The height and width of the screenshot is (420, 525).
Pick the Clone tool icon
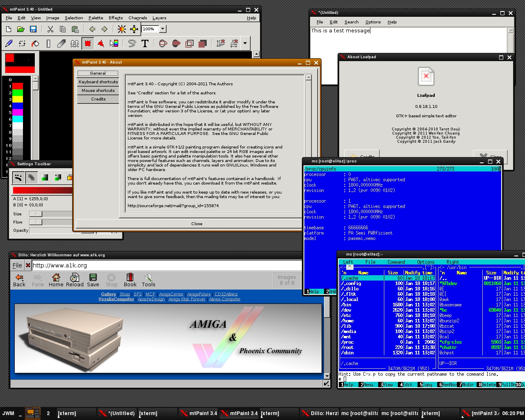click(x=75, y=43)
